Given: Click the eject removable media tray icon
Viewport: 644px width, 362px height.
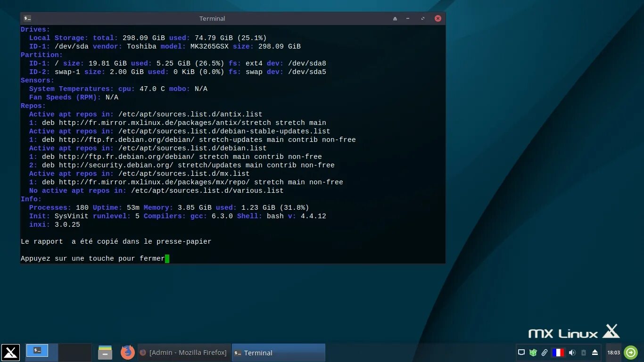Looking at the screenshot, I should coord(595,353).
